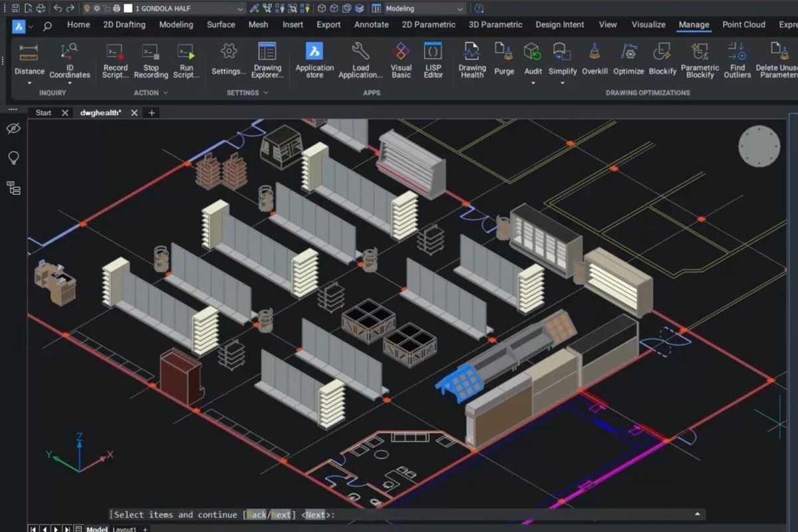Click the lightbulb tips icon in sidebar
The height and width of the screenshot is (532, 798).
[x=13, y=158]
